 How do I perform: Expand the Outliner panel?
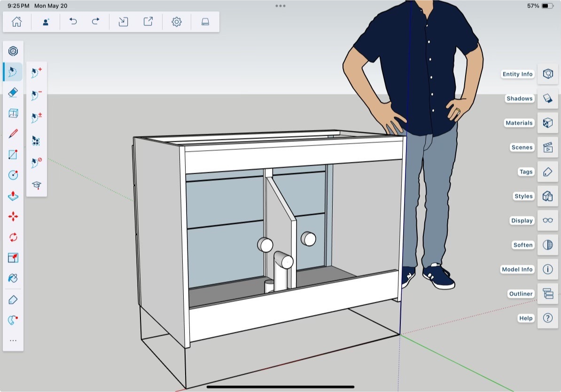(547, 294)
